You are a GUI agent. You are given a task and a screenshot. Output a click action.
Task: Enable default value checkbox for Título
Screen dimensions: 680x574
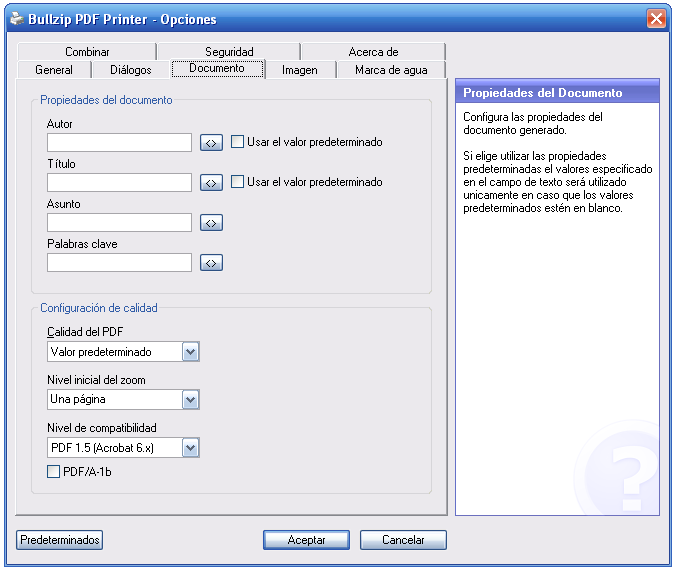point(237,182)
